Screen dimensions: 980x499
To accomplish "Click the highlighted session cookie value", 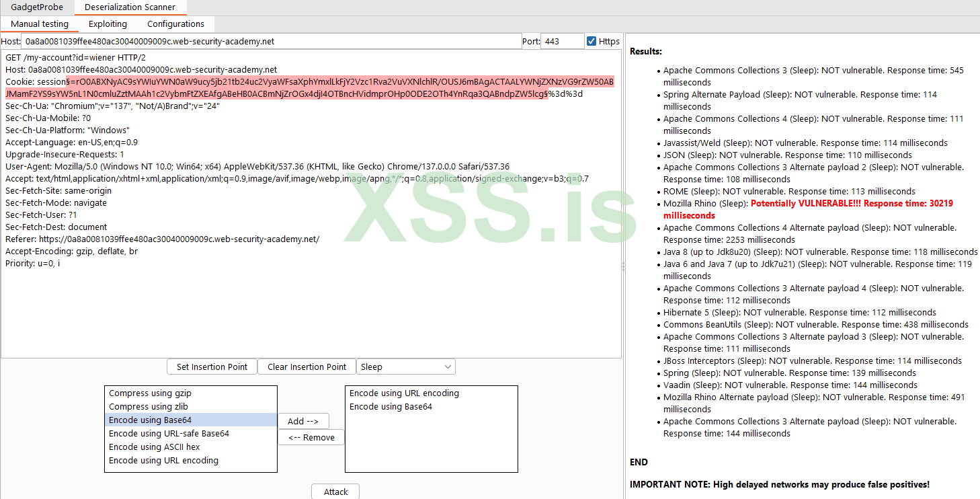I will 309,88.
